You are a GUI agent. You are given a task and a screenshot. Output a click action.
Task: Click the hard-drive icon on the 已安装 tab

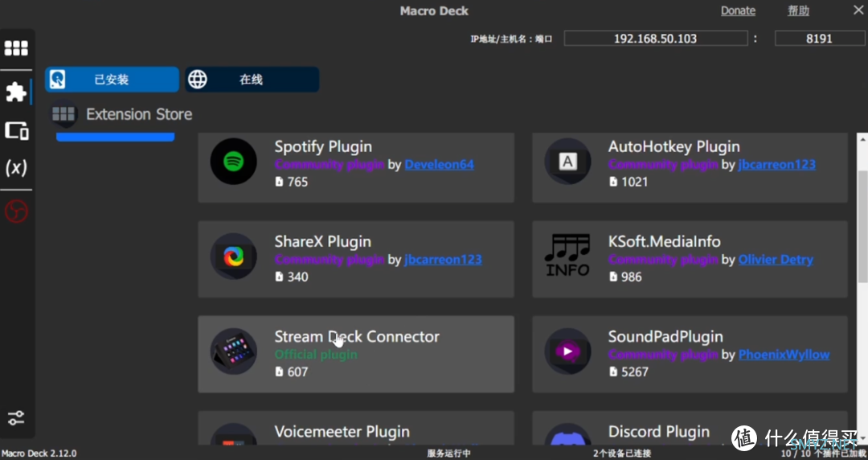[x=58, y=80]
